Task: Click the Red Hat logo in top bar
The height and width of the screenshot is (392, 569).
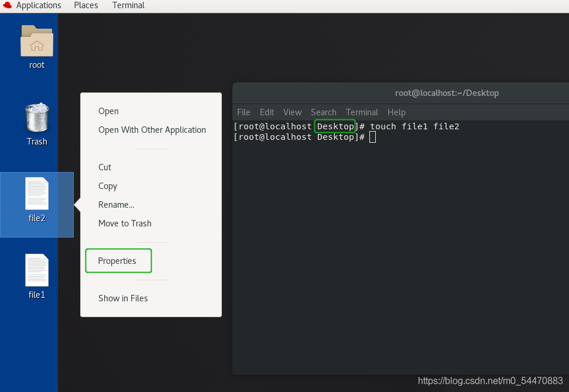Action: (7, 5)
